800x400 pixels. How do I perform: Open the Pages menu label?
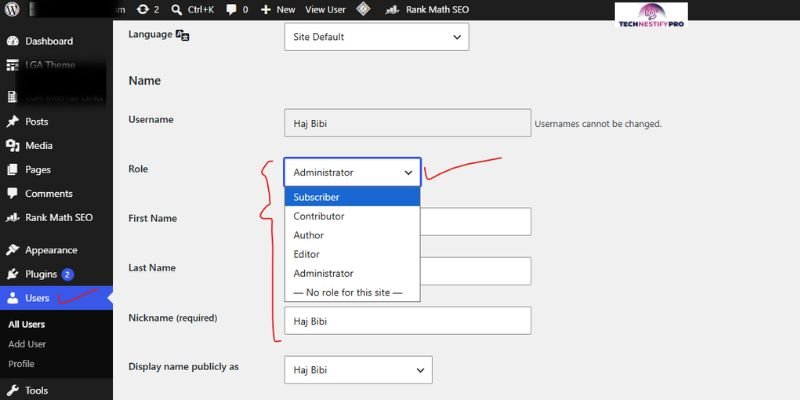point(38,169)
